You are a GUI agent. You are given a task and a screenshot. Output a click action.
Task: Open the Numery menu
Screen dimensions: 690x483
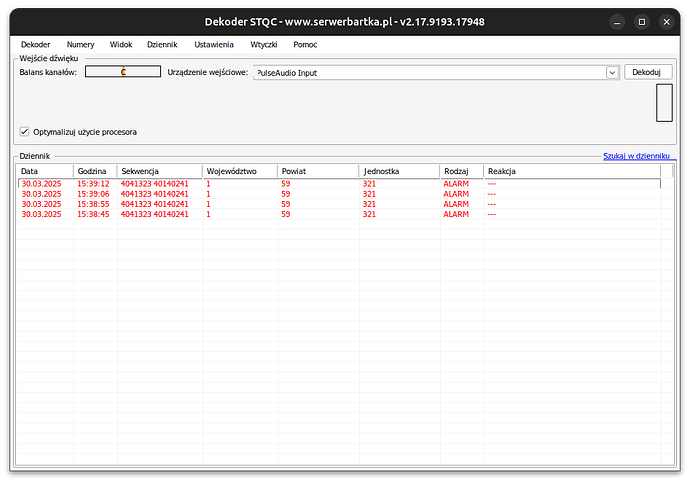coord(80,45)
